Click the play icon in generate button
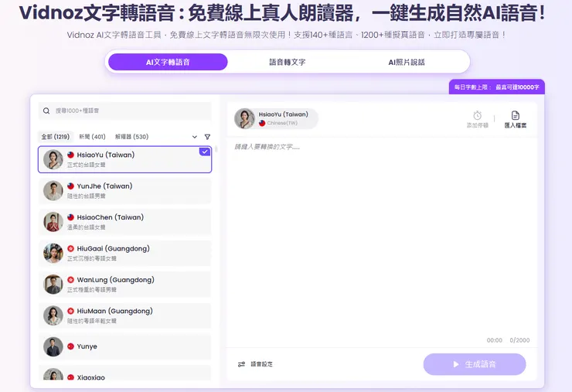 tap(455, 364)
